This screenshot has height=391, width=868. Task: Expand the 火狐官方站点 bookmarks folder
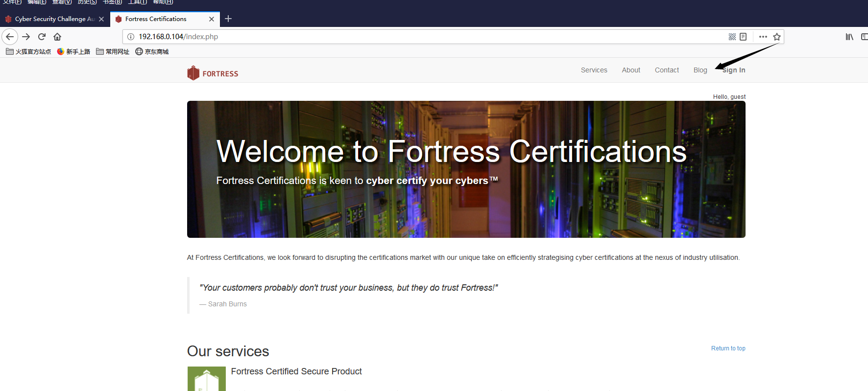coord(28,51)
